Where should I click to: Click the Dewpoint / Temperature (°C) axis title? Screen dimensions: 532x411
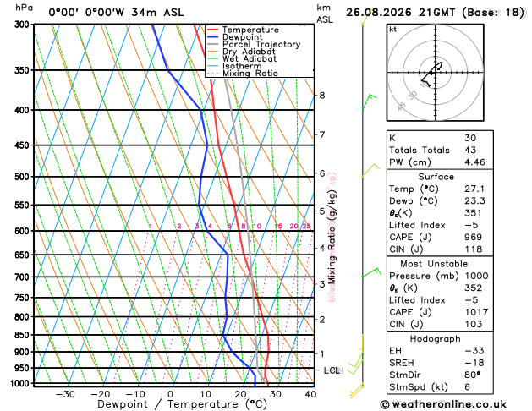tap(182, 404)
